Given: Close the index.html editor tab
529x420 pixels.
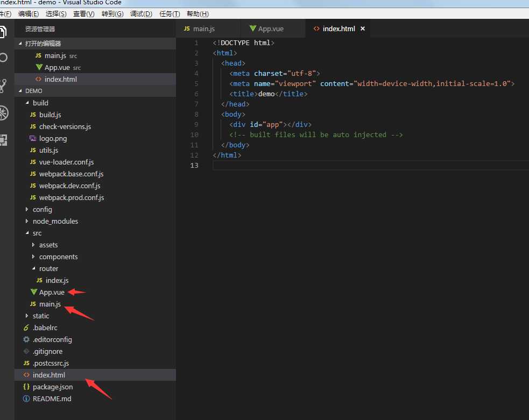Looking at the screenshot, I should click(x=363, y=29).
